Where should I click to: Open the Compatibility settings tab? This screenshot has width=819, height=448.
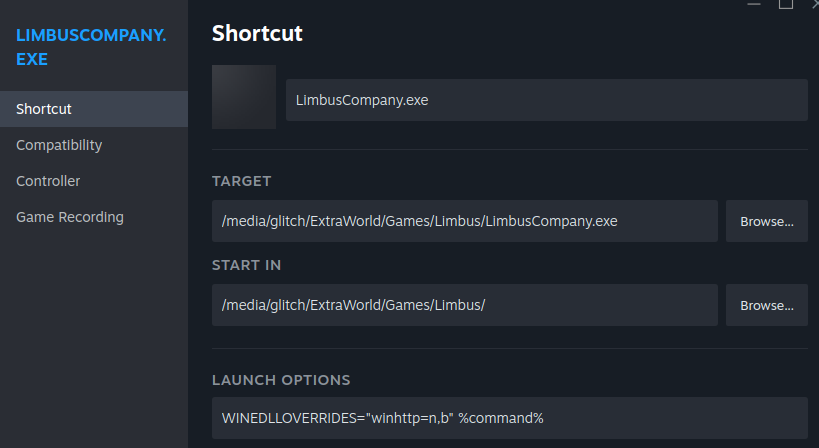(59, 145)
